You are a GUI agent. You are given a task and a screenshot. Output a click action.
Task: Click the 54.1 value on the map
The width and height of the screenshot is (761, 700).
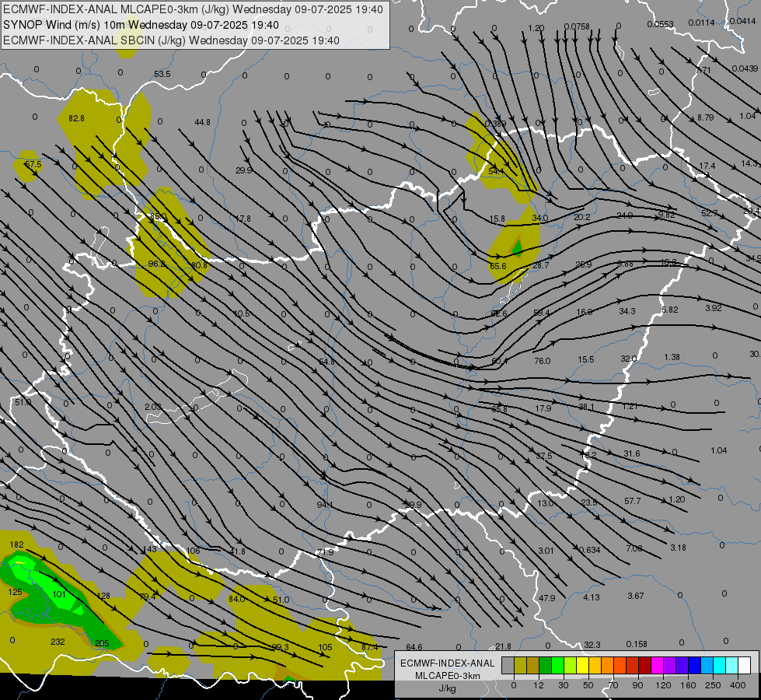point(496,171)
